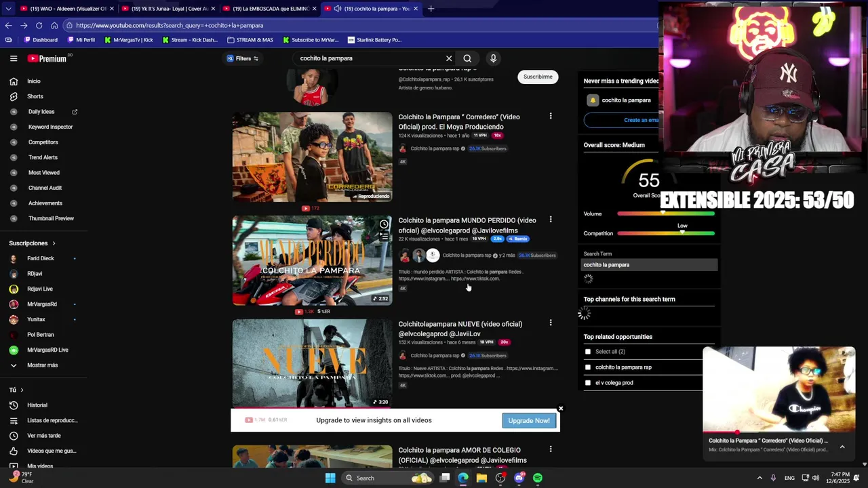Screen dimensions: 868x488
Task: Click Suscribirme button
Action: [538, 77]
